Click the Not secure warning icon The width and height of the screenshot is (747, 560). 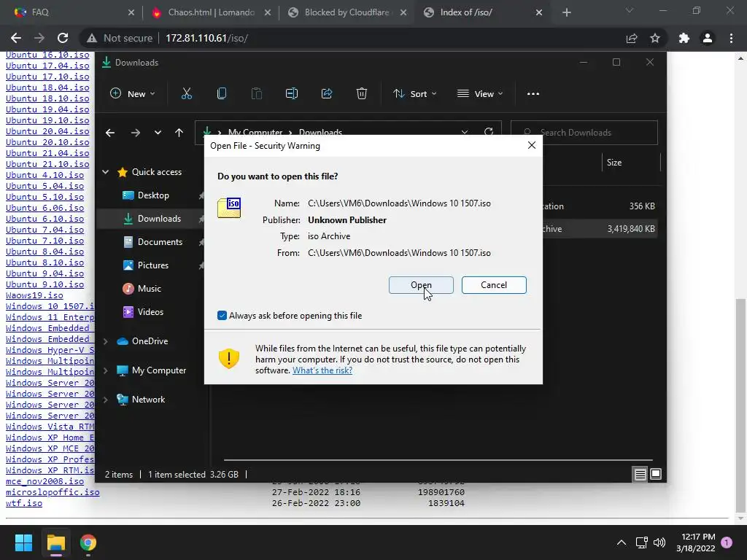point(91,38)
